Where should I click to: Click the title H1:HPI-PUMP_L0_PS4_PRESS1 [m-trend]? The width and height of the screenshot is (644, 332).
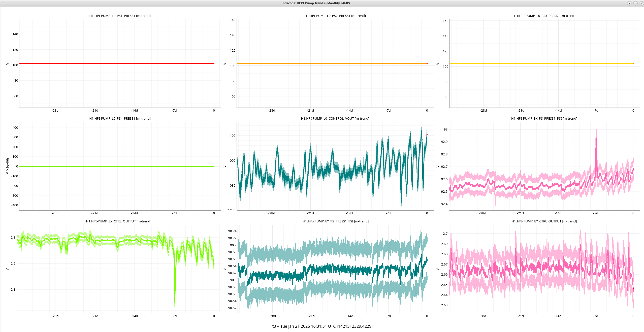coord(120,118)
